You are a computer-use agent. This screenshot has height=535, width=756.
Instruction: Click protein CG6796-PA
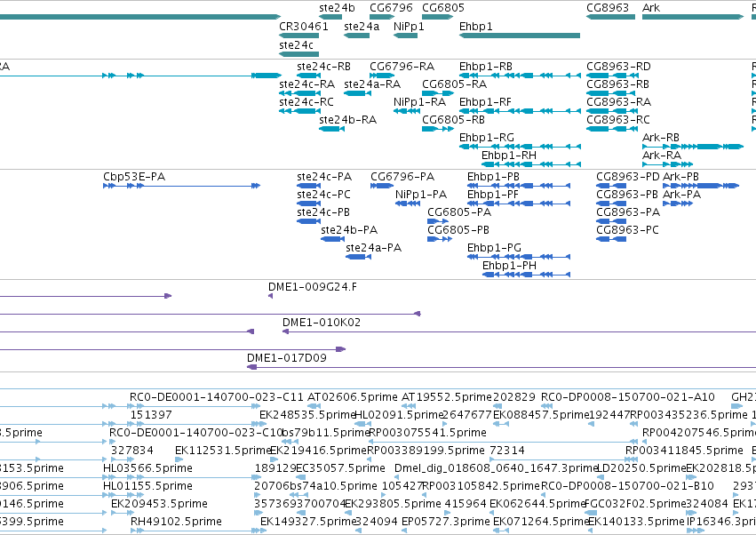382,186
